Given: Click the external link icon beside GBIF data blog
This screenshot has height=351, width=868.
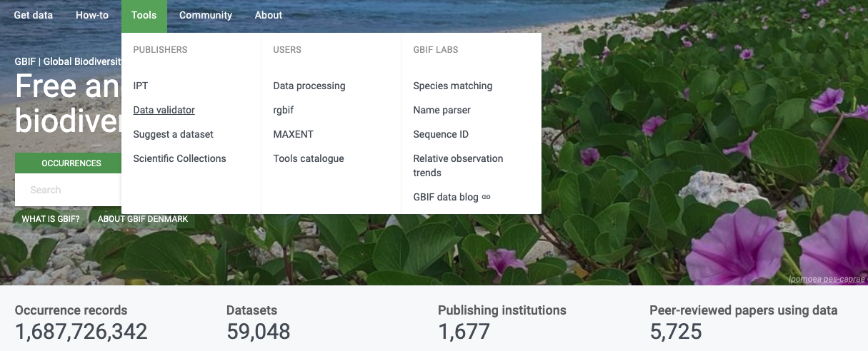Looking at the screenshot, I should (x=487, y=198).
